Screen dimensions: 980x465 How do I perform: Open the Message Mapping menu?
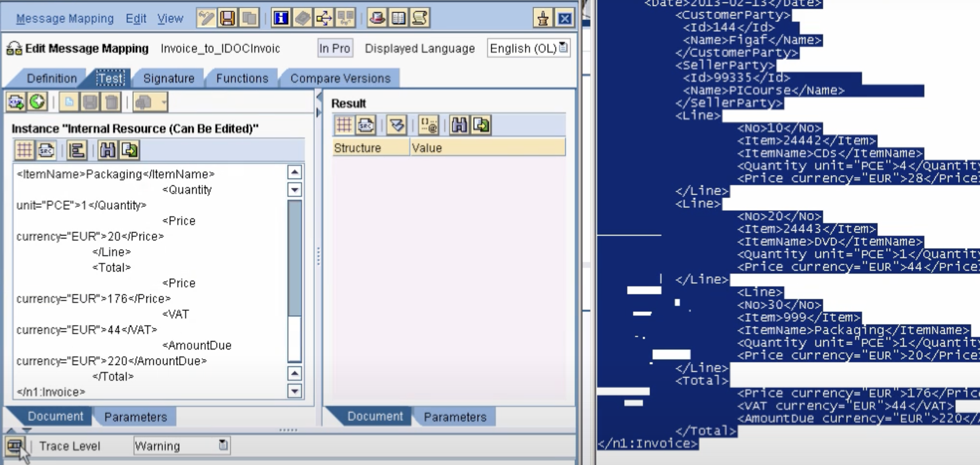65,19
